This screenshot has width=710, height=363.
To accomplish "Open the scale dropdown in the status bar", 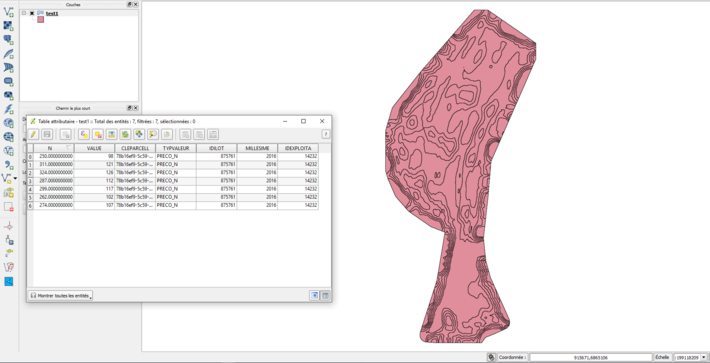I will tap(703, 358).
